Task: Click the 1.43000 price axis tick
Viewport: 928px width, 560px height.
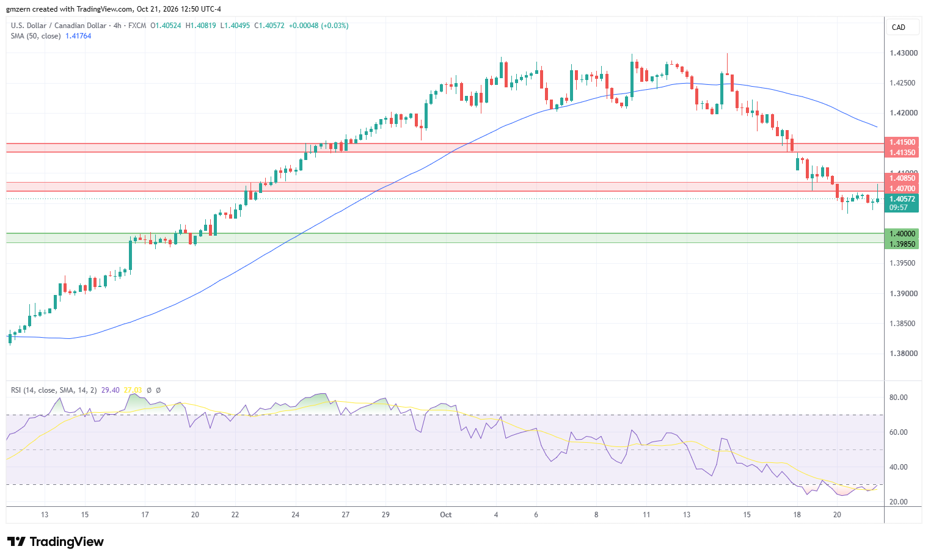Action: point(903,53)
